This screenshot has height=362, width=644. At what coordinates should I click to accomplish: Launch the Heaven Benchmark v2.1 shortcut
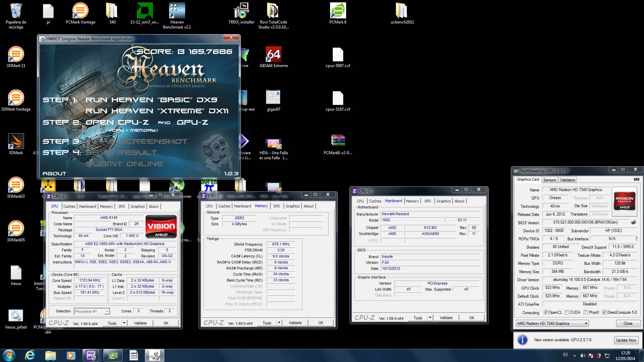177,16
